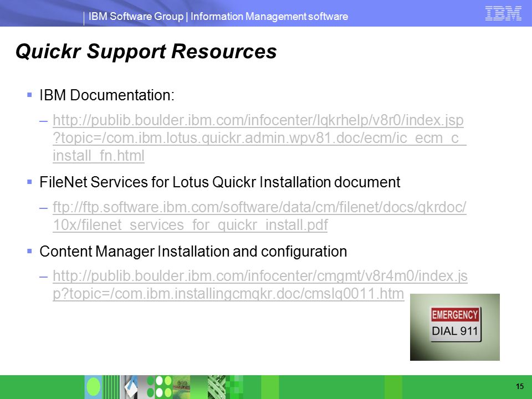
Task: Select the 'IBM Documentation:' bullet text
Action: [x=107, y=95]
